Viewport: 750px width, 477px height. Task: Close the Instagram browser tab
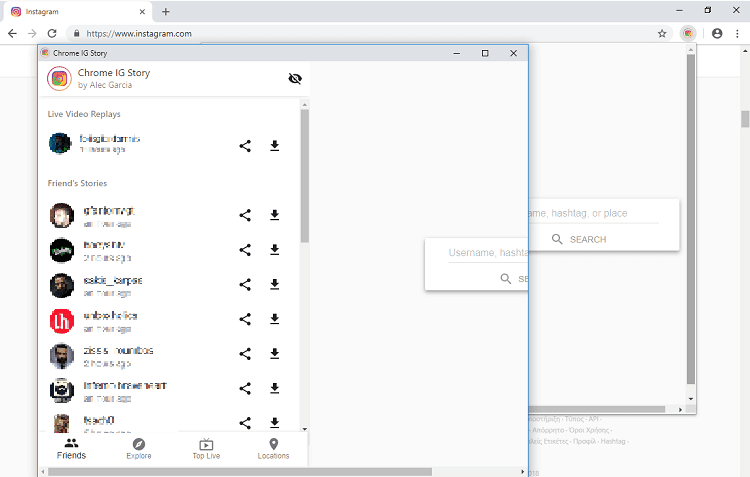142,11
